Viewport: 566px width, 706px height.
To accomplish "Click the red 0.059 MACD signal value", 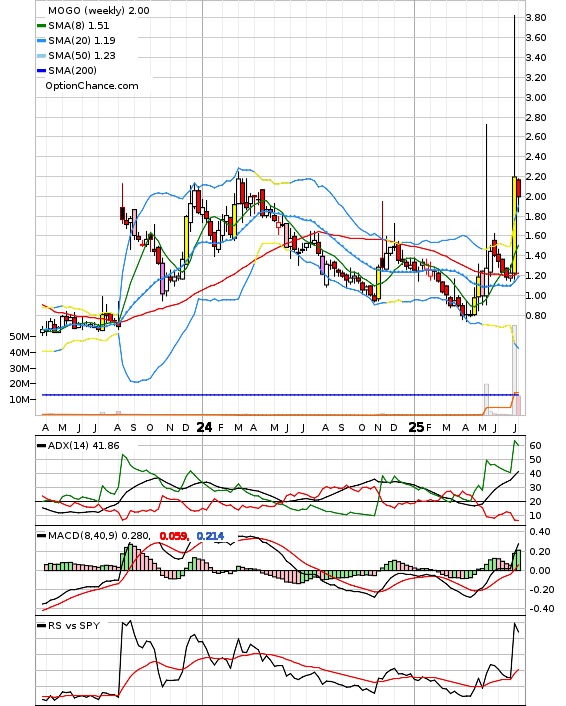I will pyautogui.click(x=174, y=536).
